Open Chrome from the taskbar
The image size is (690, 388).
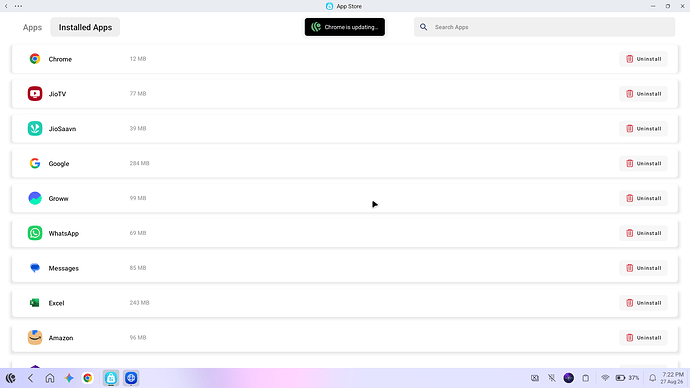(88, 378)
